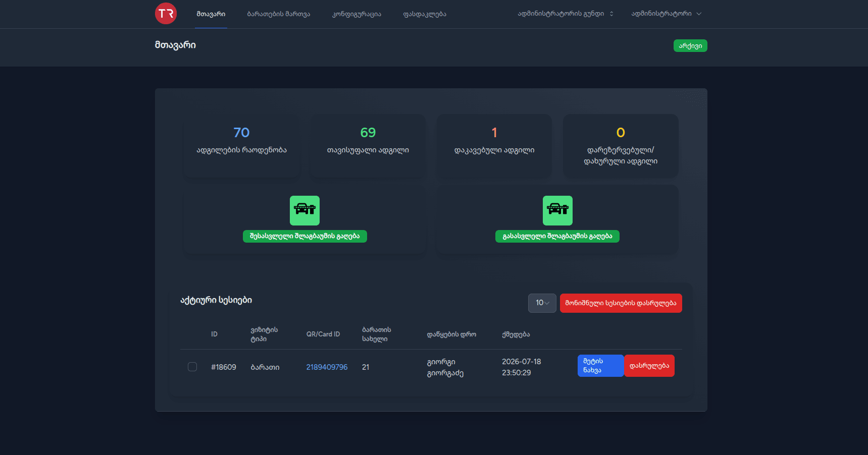Click the 69 თავისუფალი ადგილი card
Screen dimensions: 868x455
pos(368,146)
